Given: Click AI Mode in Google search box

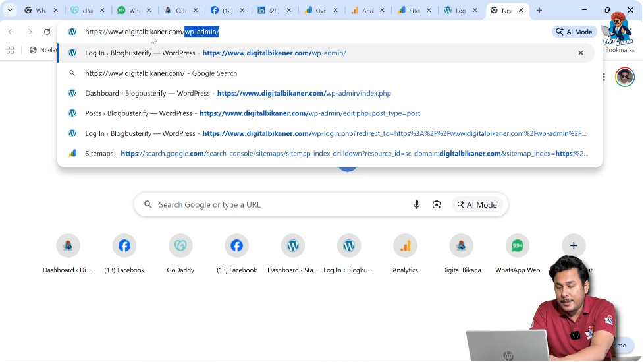Looking at the screenshot, I should (x=477, y=205).
